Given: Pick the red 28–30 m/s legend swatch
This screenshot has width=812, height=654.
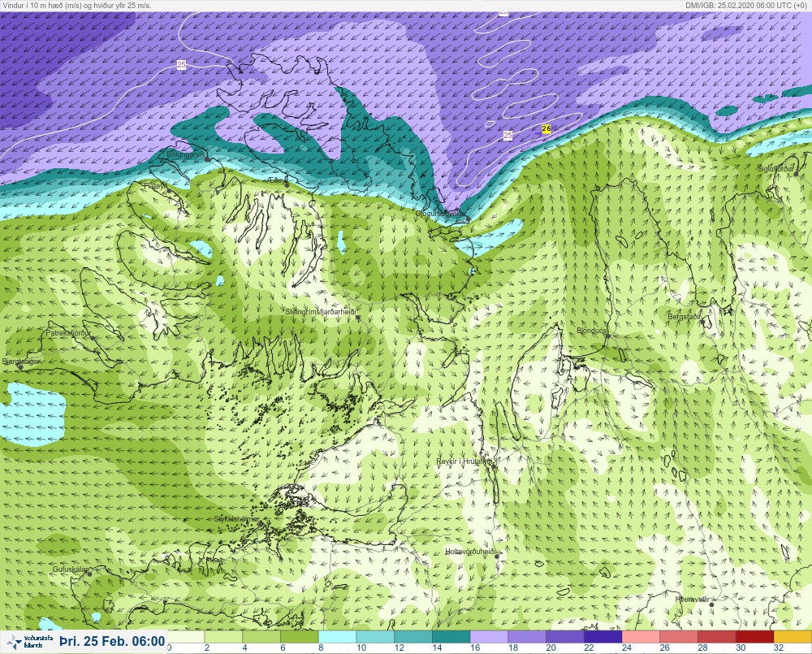Looking at the screenshot, I should 717,636.
